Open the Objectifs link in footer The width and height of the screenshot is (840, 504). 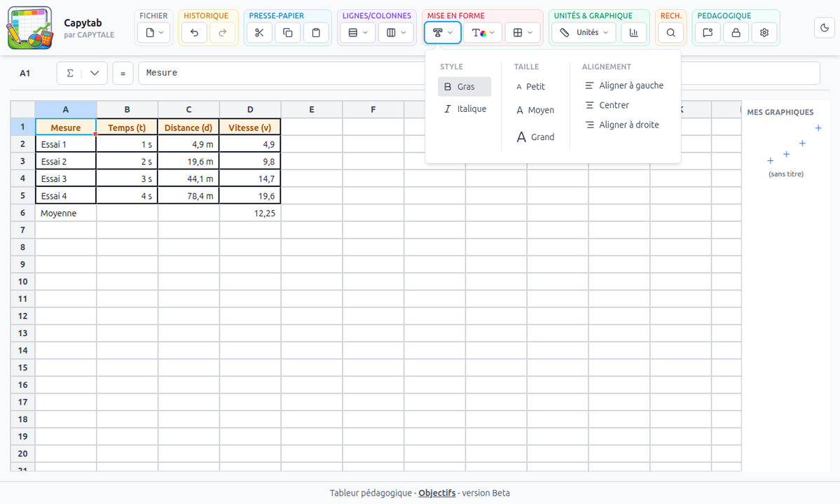pyautogui.click(x=436, y=493)
